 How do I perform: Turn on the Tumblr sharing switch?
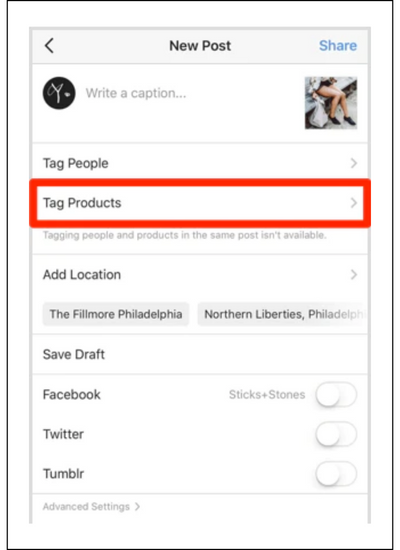(x=336, y=474)
